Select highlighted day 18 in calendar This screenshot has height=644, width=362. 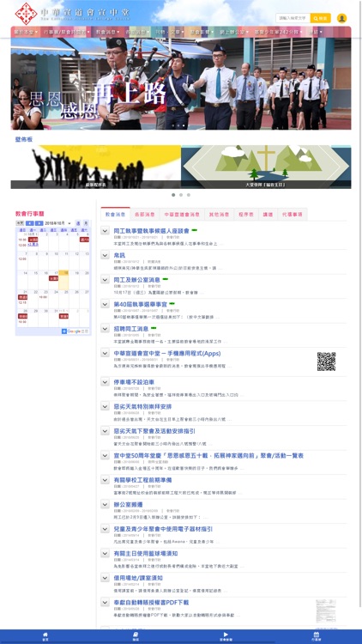[63, 280]
